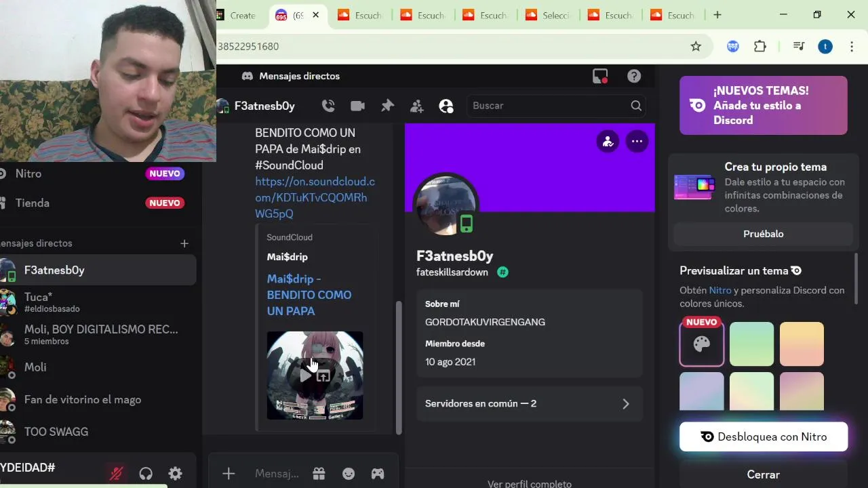
Task: Click the search magnifier icon
Action: pyautogui.click(x=636, y=106)
